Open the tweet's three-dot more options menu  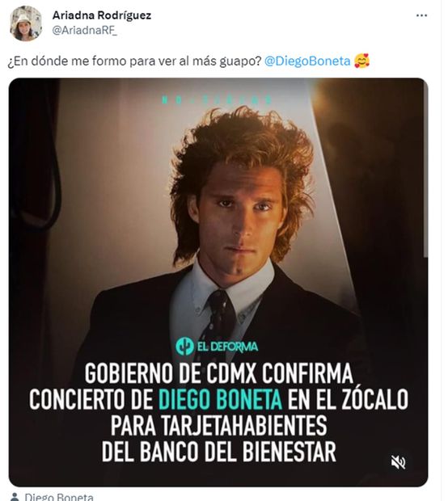421,15
